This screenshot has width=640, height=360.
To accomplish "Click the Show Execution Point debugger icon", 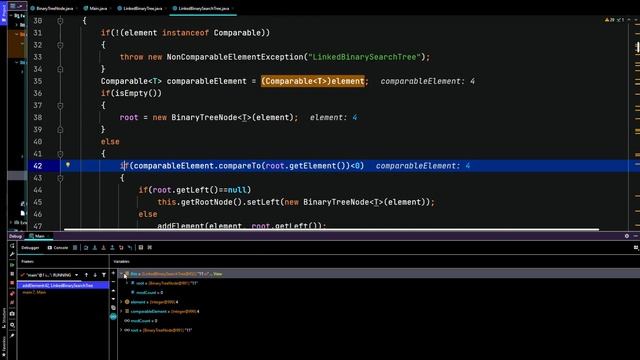I will point(75,247).
